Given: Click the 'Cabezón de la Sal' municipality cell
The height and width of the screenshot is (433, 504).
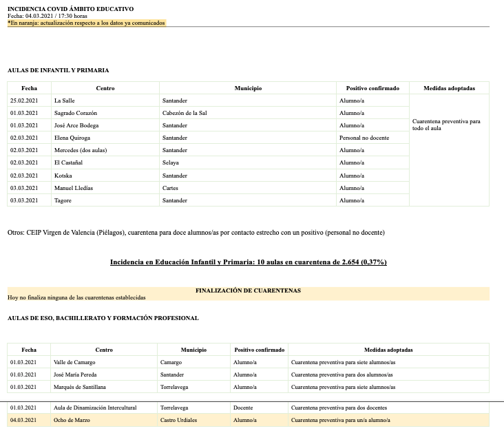Looking at the screenshot, I should 185,113.
